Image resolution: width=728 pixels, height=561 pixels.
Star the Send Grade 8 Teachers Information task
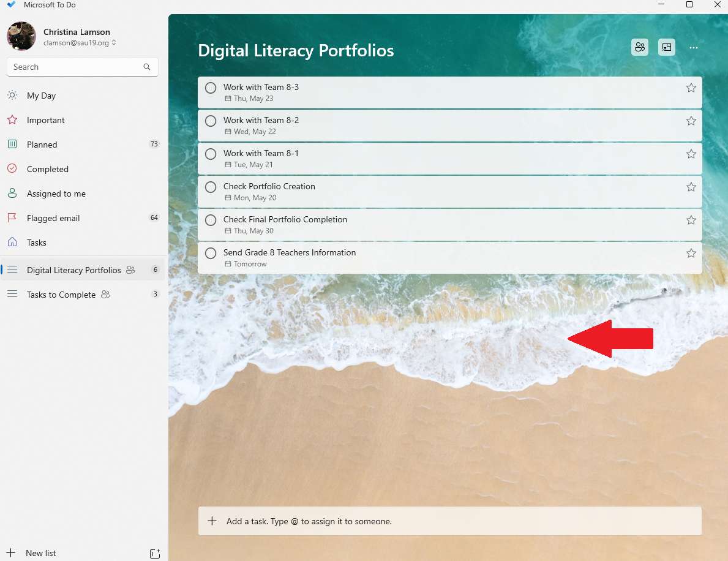[691, 253]
